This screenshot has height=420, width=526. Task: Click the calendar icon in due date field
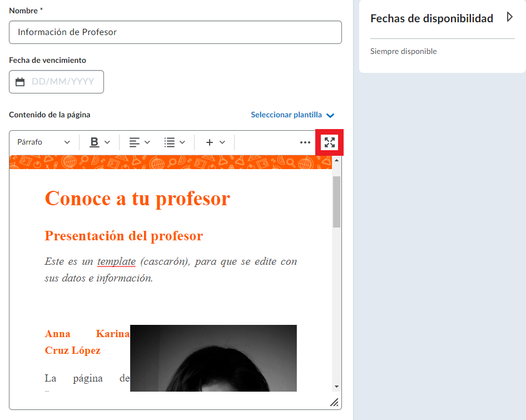click(20, 82)
